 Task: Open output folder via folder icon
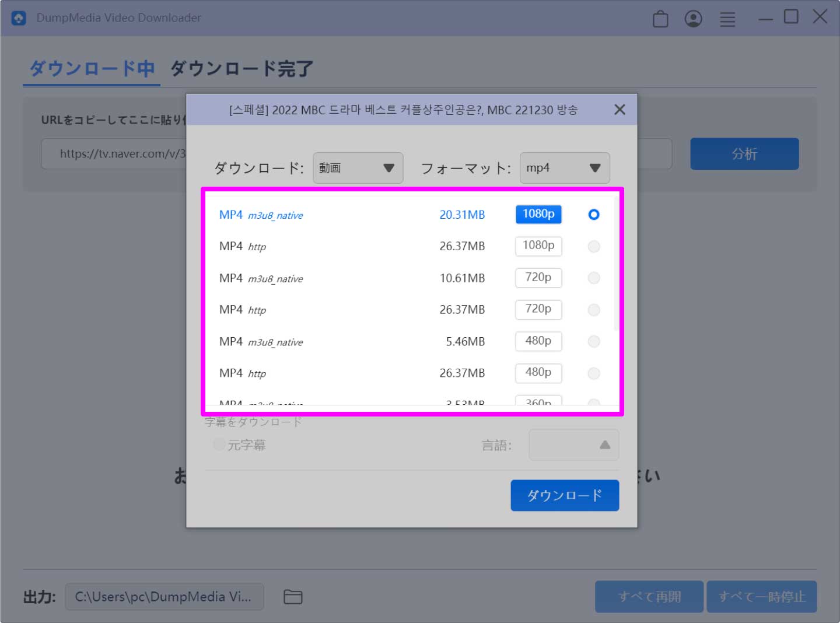[x=293, y=597]
